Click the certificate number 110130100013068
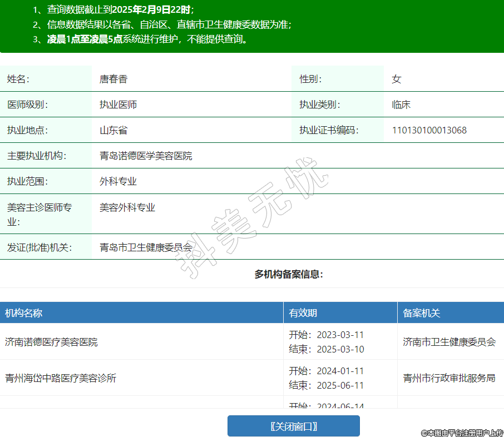This screenshot has width=504, height=437. 429,130
